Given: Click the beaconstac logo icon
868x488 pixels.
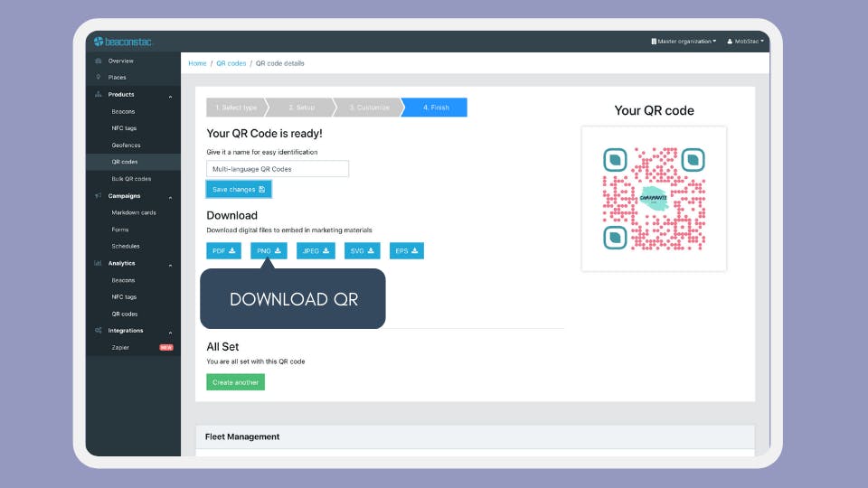Looking at the screenshot, I should click(x=99, y=42).
